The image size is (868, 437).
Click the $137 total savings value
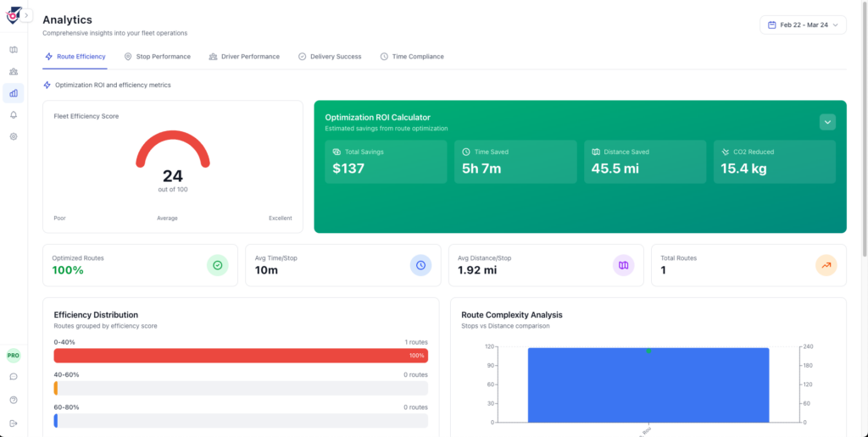348,169
